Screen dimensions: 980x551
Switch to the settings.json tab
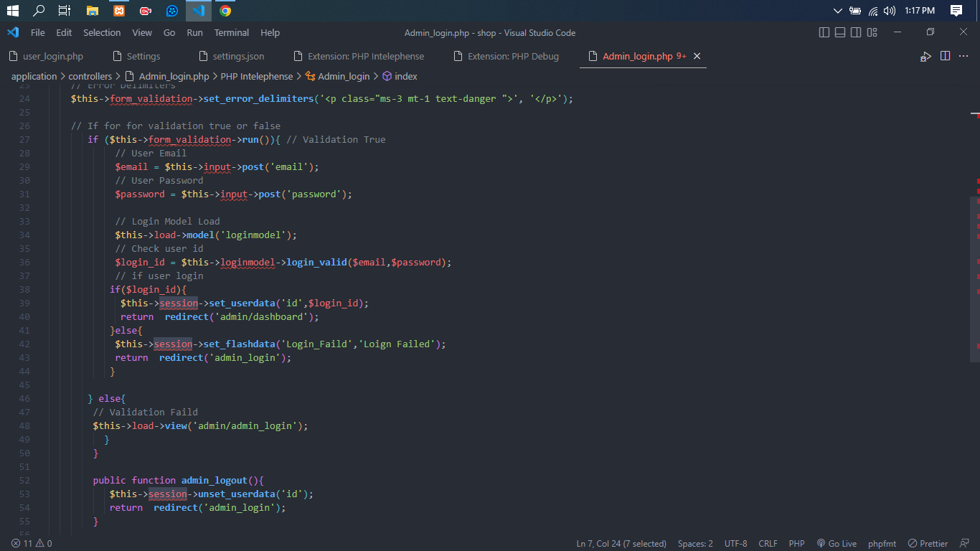pyautogui.click(x=237, y=56)
